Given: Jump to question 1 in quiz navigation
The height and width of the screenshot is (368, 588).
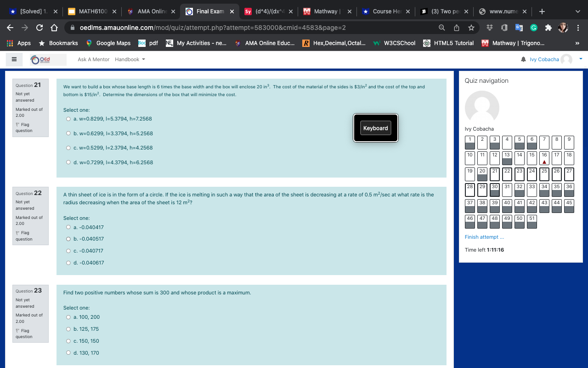Looking at the screenshot, I should pos(469,142).
